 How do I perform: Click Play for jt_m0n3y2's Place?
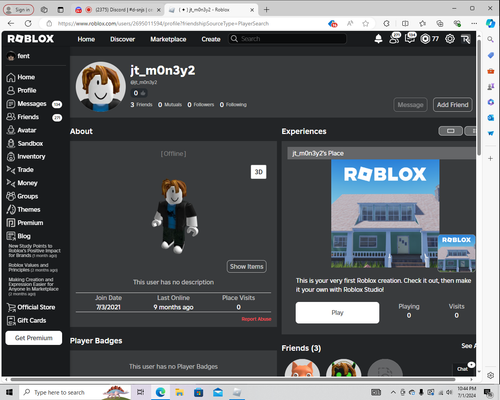[x=337, y=313]
